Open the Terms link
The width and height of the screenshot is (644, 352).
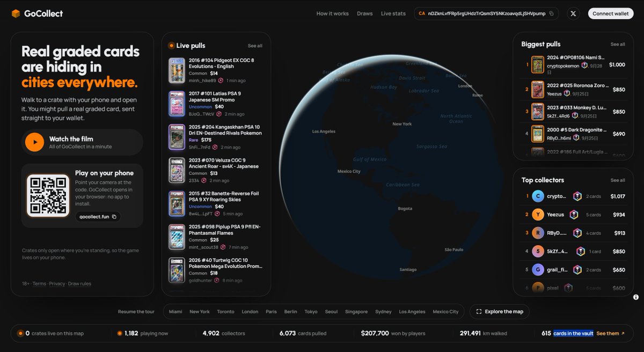click(x=39, y=284)
